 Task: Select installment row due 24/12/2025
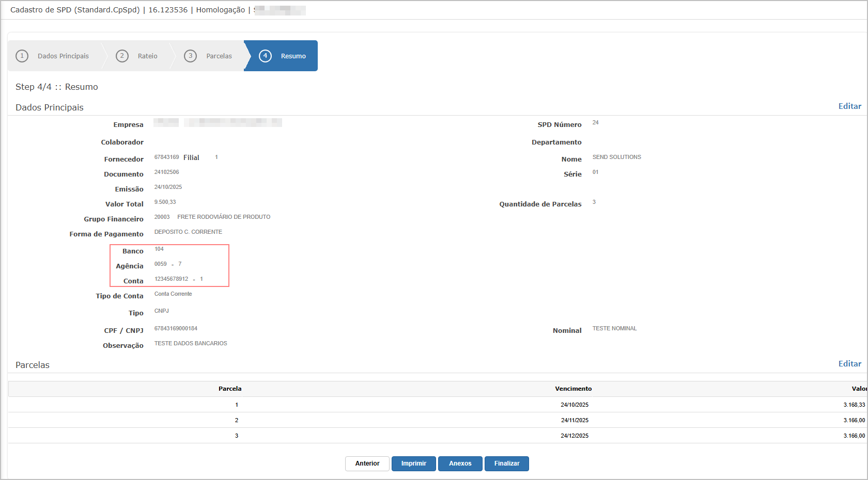point(574,436)
